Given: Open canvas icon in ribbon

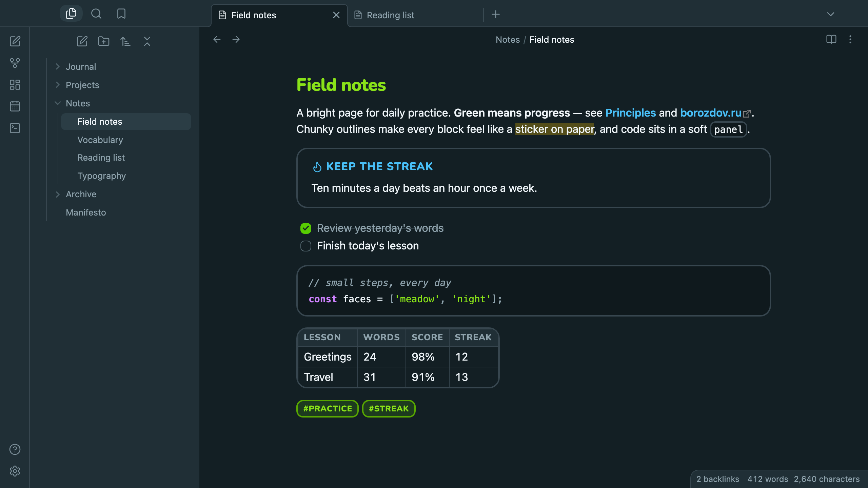Looking at the screenshot, I should (15, 84).
